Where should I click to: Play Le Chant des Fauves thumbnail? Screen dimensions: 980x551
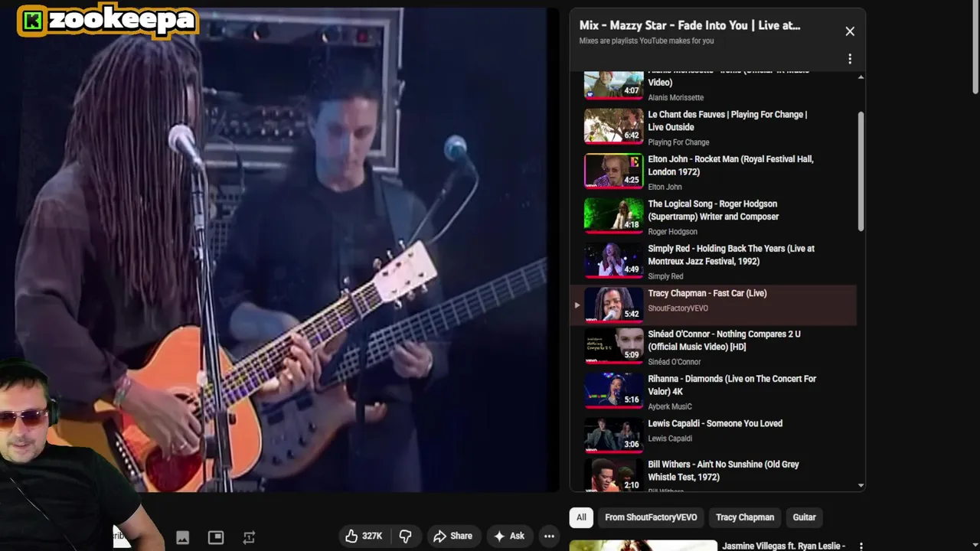(614, 126)
